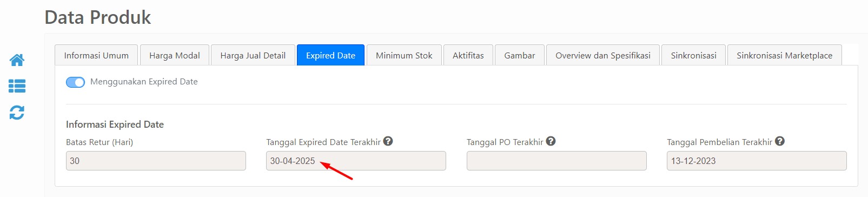The height and width of the screenshot is (197, 868).
Task: Show help for Tanggal Pembelian Terakhir
Action: pyautogui.click(x=779, y=141)
